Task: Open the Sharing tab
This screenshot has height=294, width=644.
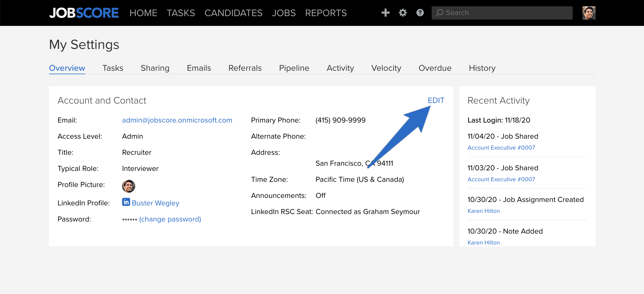Action: click(x=155, y=68)
